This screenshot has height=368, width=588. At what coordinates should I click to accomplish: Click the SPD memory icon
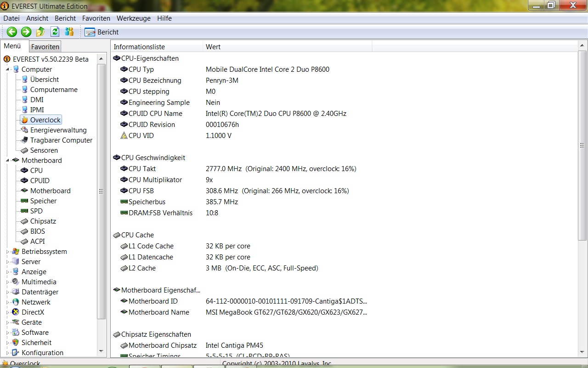point(24,211)
